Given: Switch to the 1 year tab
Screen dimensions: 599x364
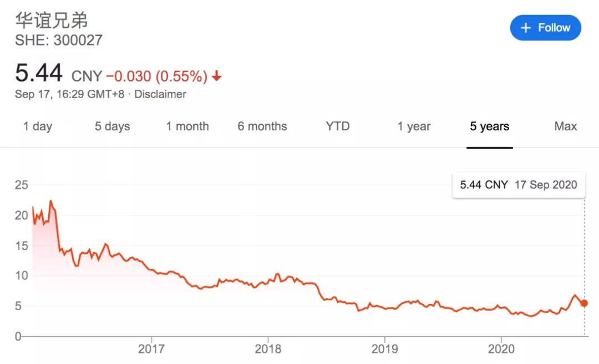Looking at the screenshot, I should 414,126.
